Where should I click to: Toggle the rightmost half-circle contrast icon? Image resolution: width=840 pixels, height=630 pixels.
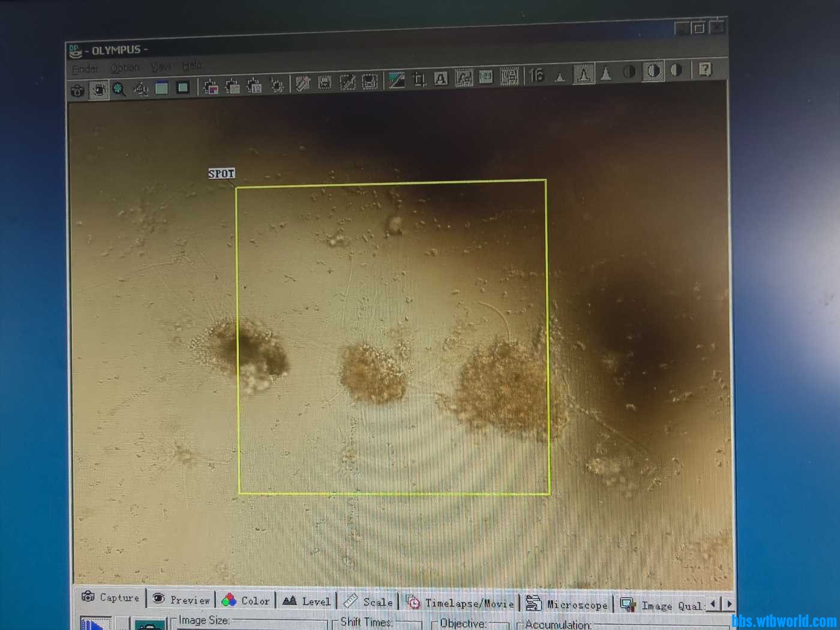point(676,70)
